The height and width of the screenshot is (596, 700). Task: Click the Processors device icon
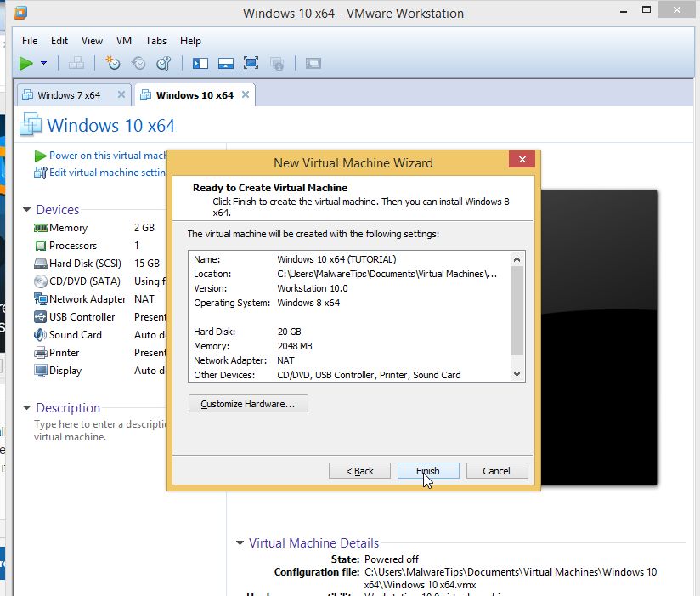[41, 246]
